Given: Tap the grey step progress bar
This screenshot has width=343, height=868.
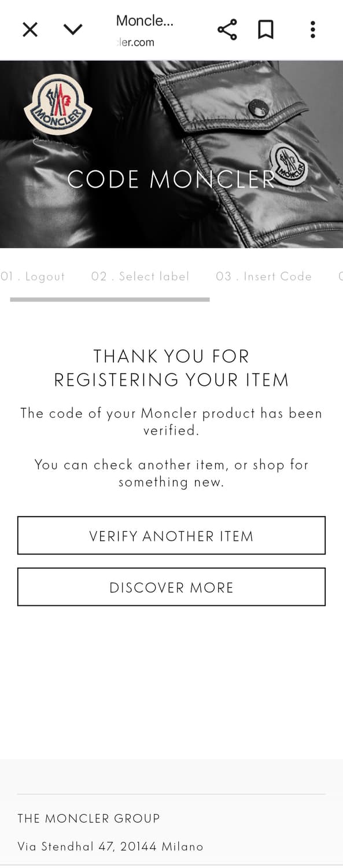Looking at the screenshot, I should [110, 299].
